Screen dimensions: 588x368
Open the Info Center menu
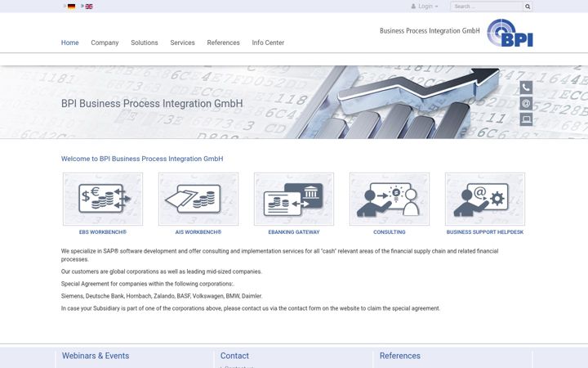coord(268,43)
